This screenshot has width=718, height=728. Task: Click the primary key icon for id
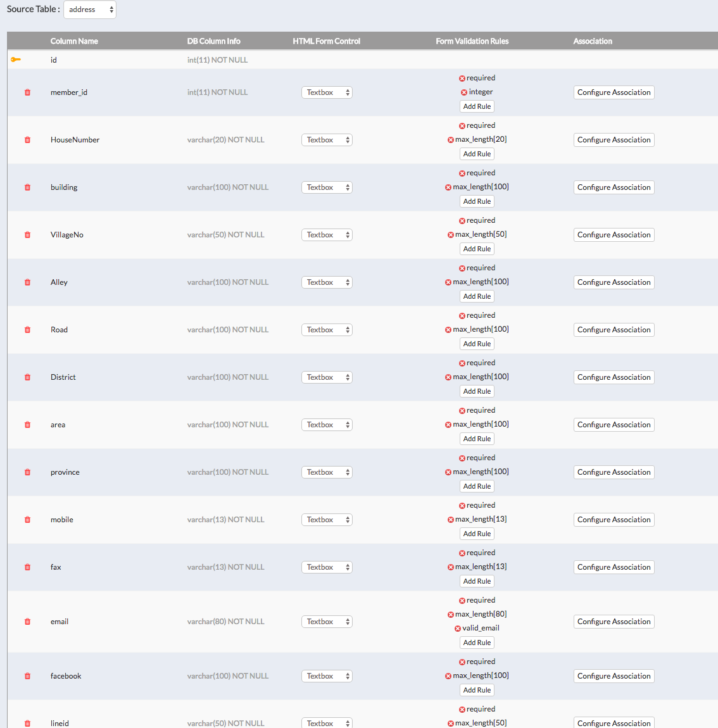pos(16,60)
